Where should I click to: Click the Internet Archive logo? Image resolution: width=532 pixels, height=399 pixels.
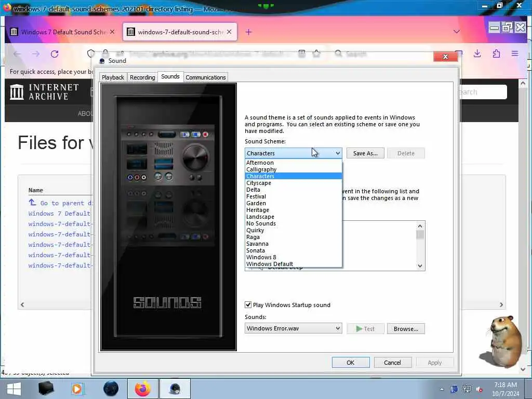pyautogui.click(x=45, y=92)
